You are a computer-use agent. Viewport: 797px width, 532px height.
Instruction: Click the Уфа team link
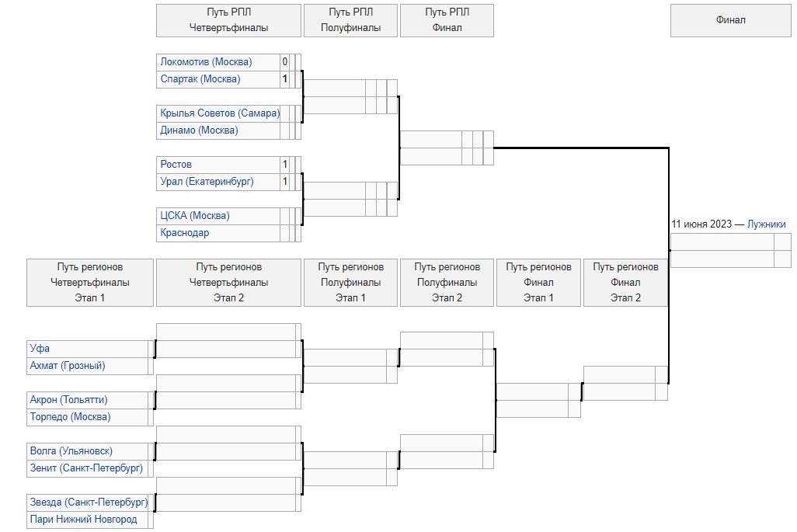[x=40, y=349]
